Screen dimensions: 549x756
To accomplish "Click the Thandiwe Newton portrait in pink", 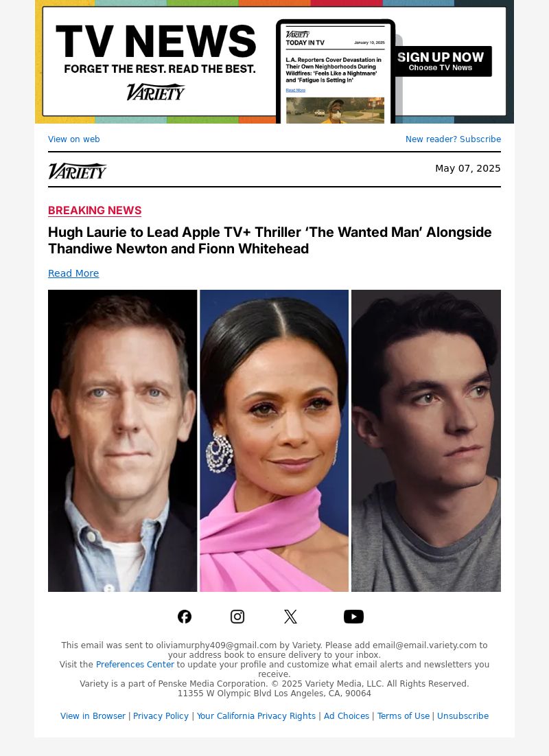I will point(274,441).
